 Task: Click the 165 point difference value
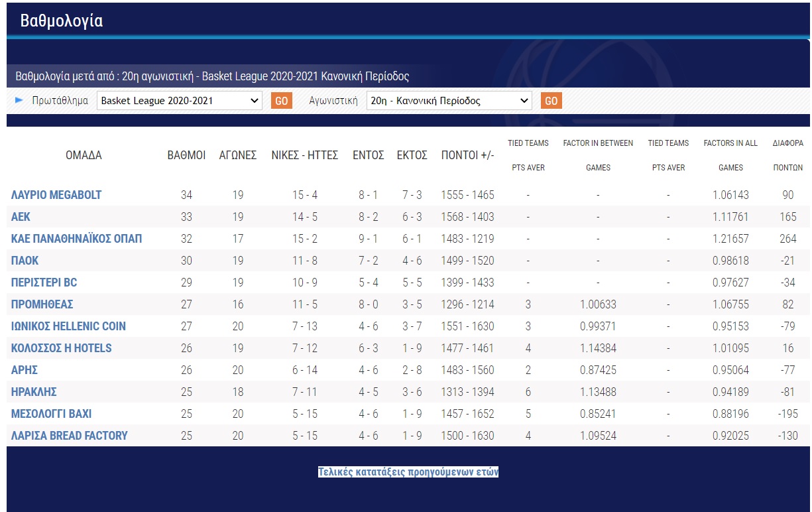pyautogui.click(x=788, y=217)
